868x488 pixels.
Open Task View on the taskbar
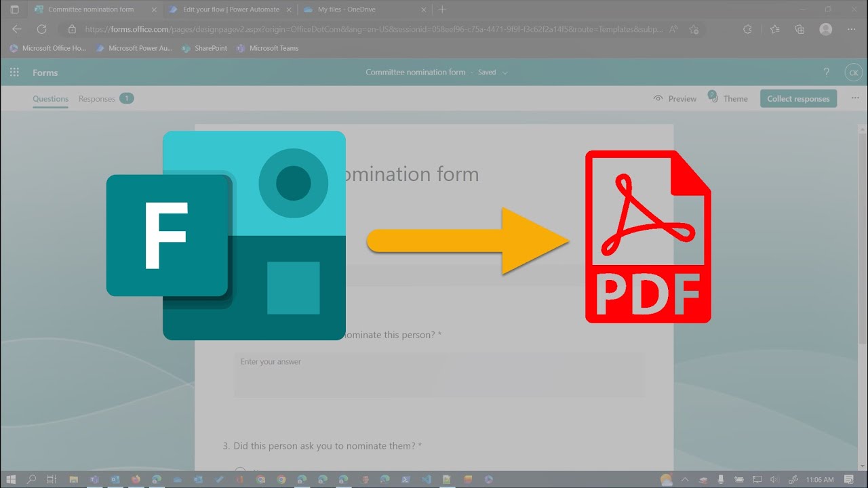pos(52,479)
